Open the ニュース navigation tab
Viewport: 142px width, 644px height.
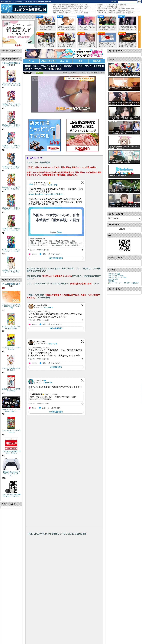coord(64,61)
